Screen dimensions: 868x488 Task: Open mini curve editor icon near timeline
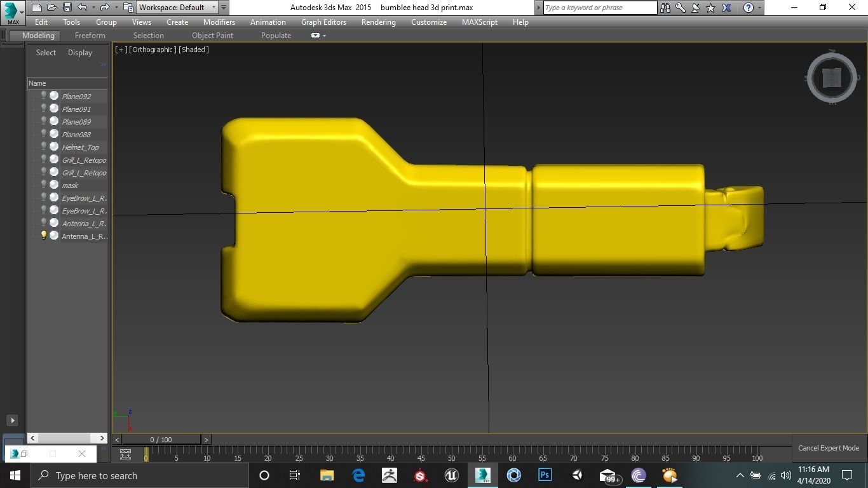tap(125, 454)
